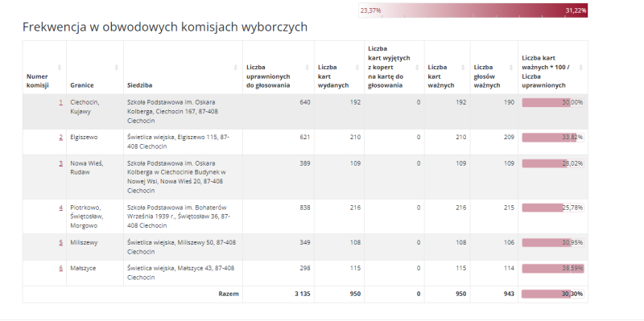Viewport: 644px width, 321px height.
Task: Open commission number 1 link
Action: pyautogui.click(x=61, y=102)
